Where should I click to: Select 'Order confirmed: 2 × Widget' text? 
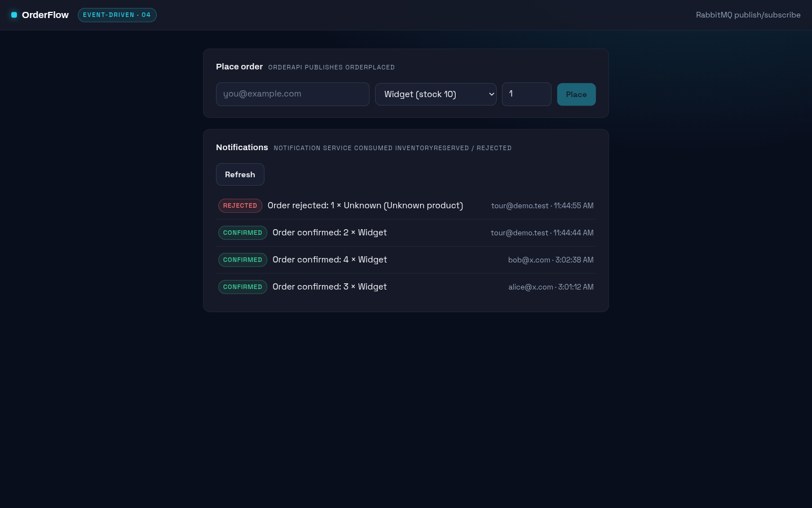point(330,233)
